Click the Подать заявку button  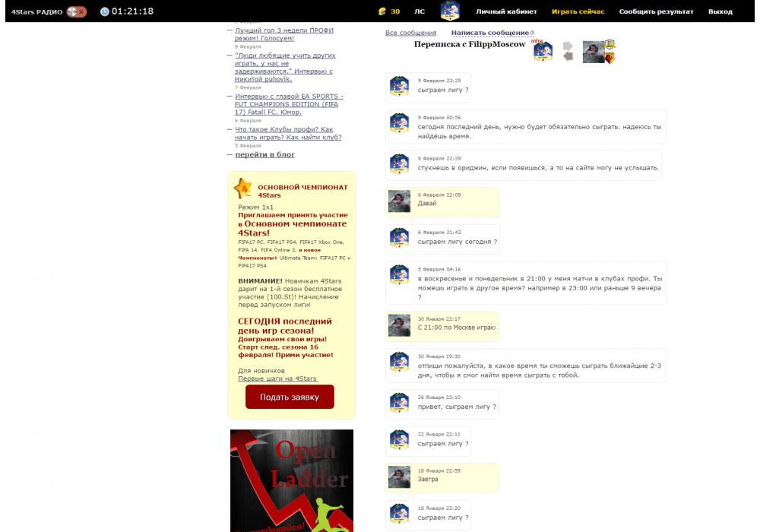290,397
